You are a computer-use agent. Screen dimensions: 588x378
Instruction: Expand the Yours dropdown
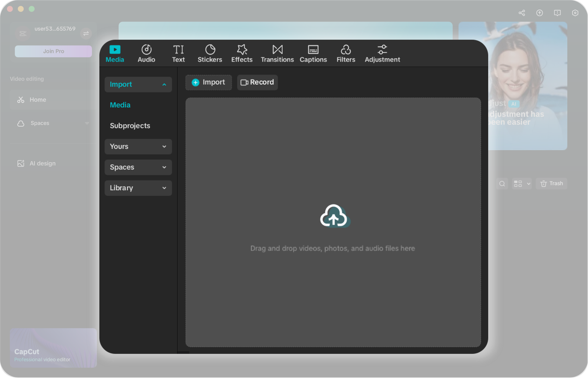tap(138, 147)
